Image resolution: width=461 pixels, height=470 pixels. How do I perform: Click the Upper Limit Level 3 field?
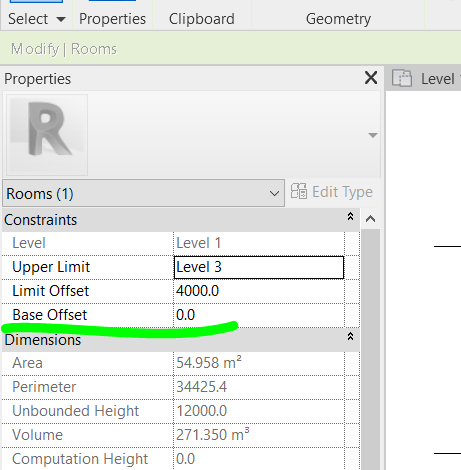pos(259,267)
